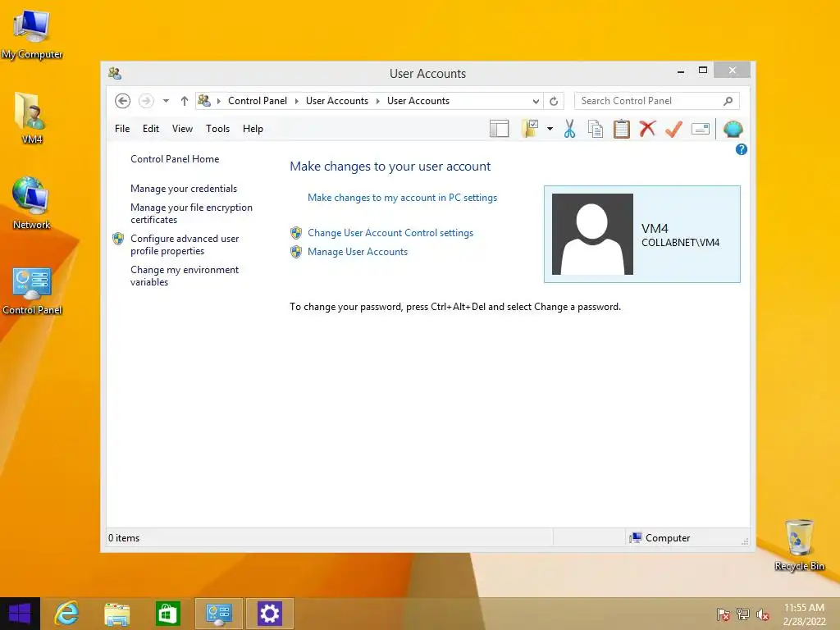840x630 pixels.
Task: Open Change my environment variables
Action: (x=185, y=276)
